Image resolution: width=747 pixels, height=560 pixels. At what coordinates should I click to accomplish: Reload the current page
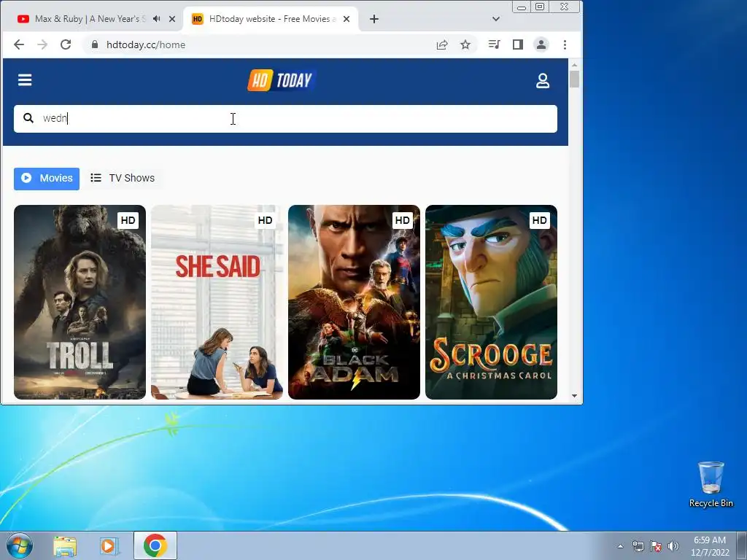click(66, 44)
